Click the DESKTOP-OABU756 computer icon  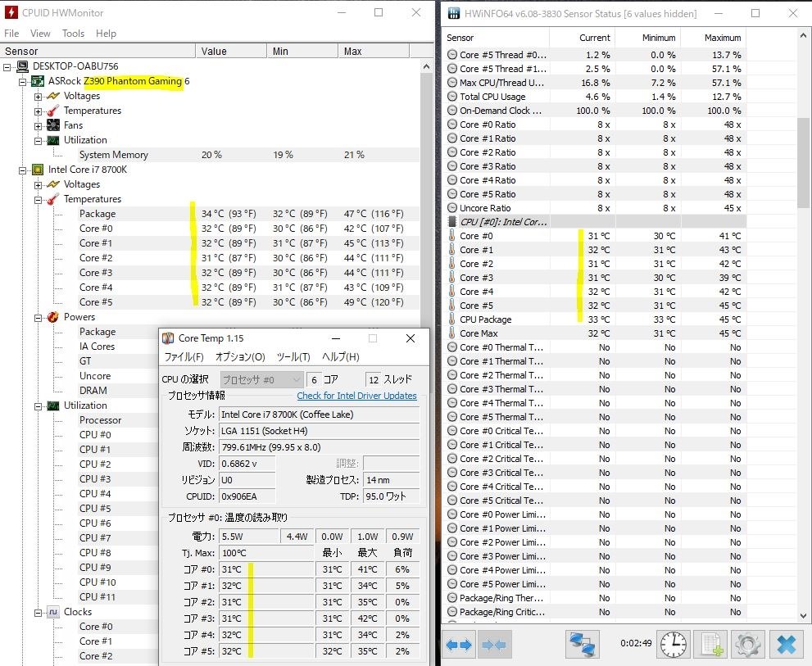tap(22, 66)
